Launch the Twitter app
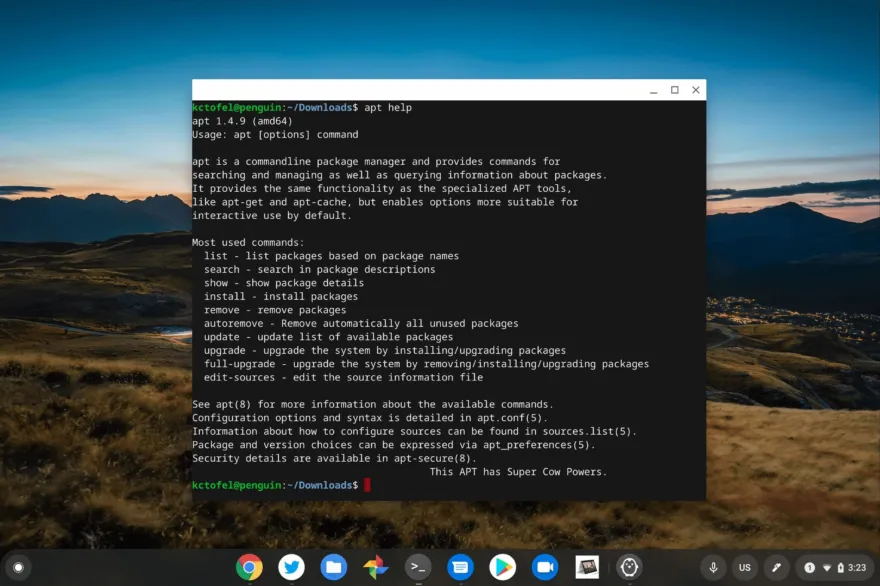The height and width of the screenshot is (586, 880). (291, 567)
